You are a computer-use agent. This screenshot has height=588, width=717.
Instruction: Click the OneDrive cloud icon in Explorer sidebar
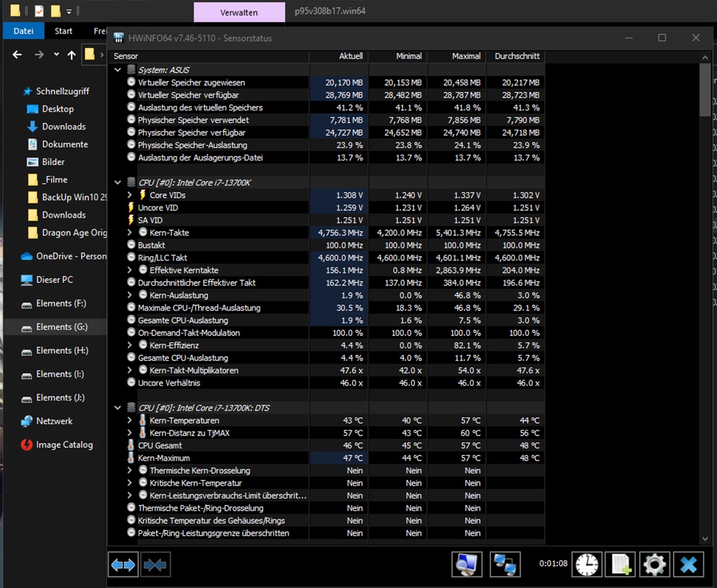[x=26, y=256]
